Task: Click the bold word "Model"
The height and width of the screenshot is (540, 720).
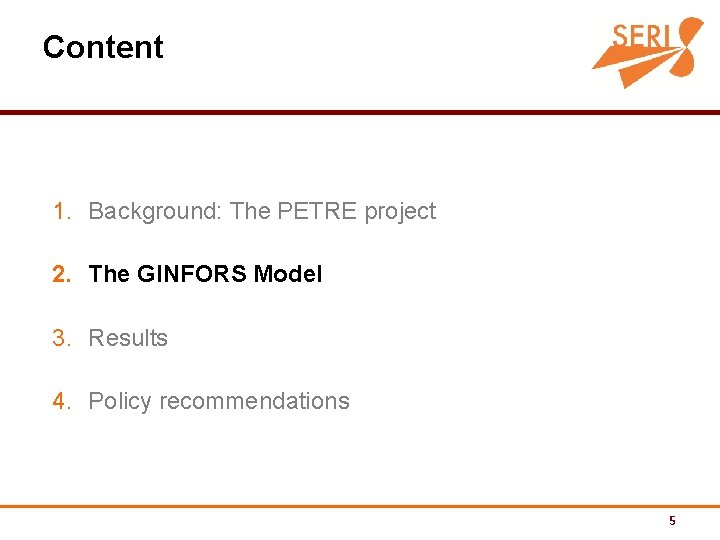Action: click(288, 274)
